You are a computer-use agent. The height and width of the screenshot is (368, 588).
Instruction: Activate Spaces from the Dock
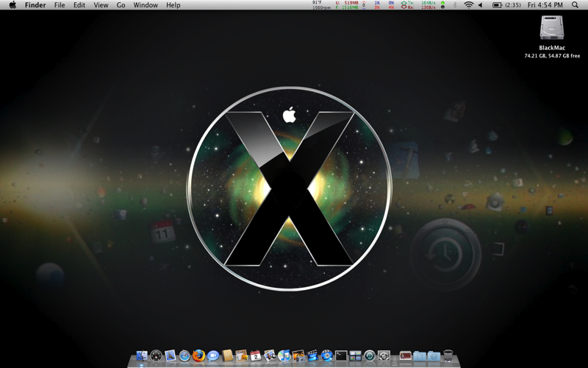tap(355, 355)
